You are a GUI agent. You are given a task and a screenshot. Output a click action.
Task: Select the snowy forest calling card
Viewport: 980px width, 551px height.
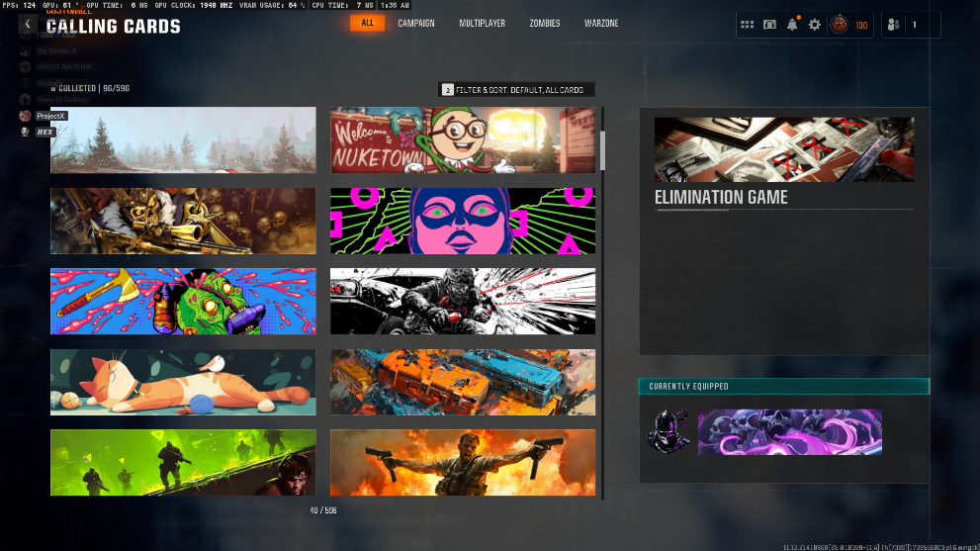pyautogui.click(x=183, y=140)
